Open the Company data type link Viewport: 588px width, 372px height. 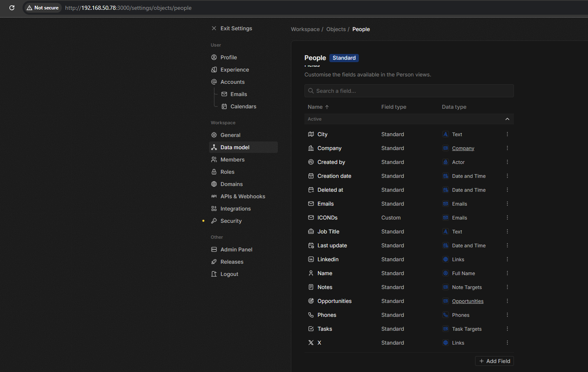(x=463, y=148)
